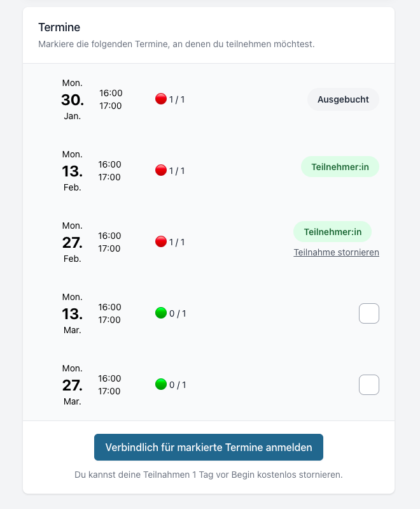Click the free cancellation note below the button
The image size is (420, 509).
[x=209, y=475]
